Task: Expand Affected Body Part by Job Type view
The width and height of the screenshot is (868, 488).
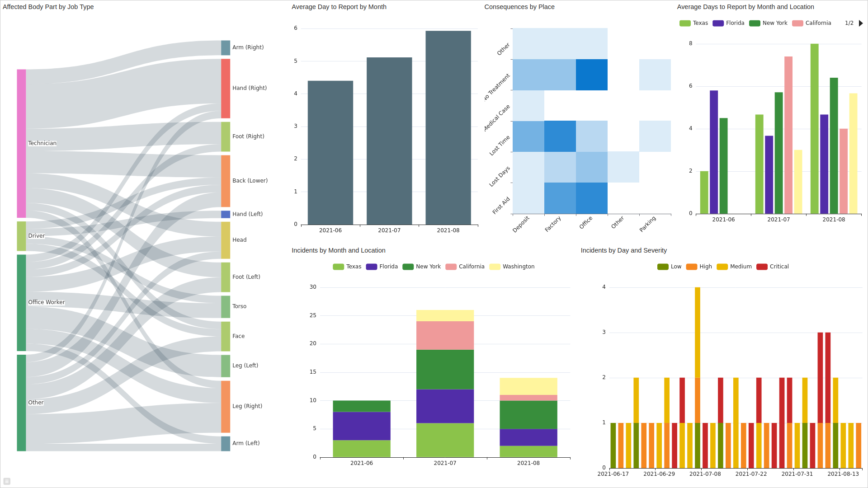Action: coord(7,481)
